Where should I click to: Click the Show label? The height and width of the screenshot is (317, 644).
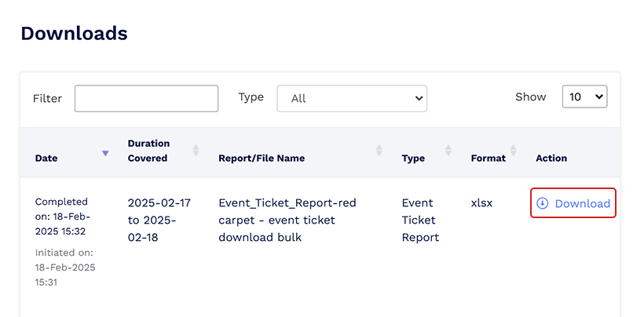pos(531,97)
